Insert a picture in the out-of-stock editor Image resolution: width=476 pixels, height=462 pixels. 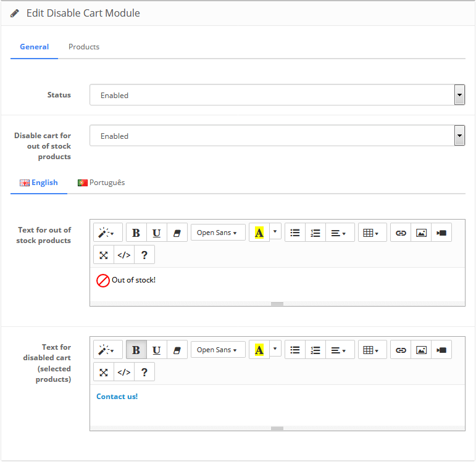(421, 233)
